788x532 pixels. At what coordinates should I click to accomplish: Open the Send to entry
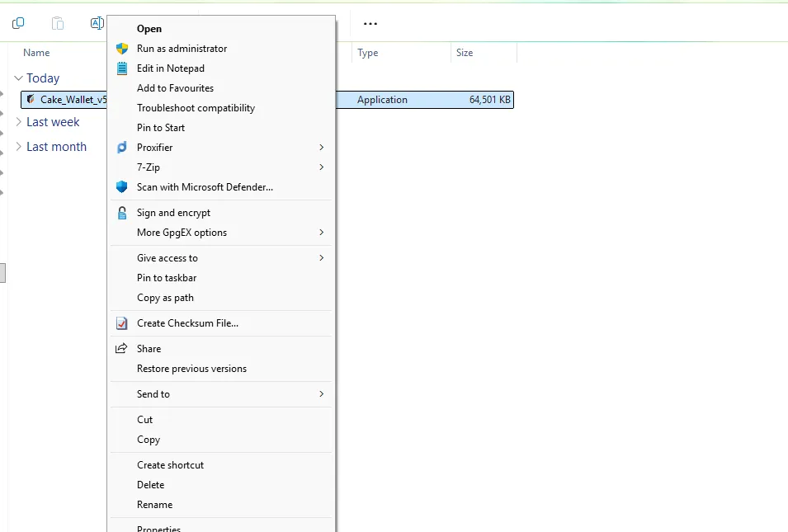(221, 394)
